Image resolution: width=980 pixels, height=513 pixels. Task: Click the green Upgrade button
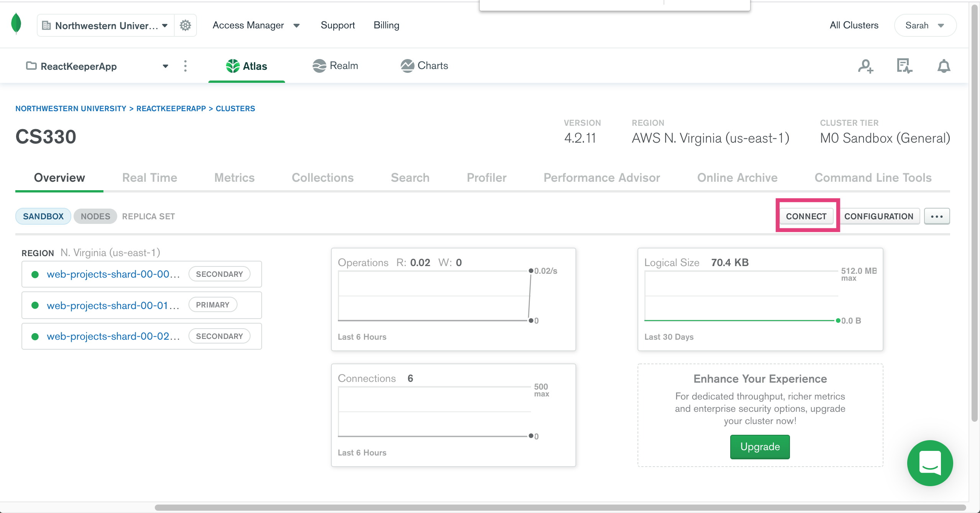click(x=760, y=447)
